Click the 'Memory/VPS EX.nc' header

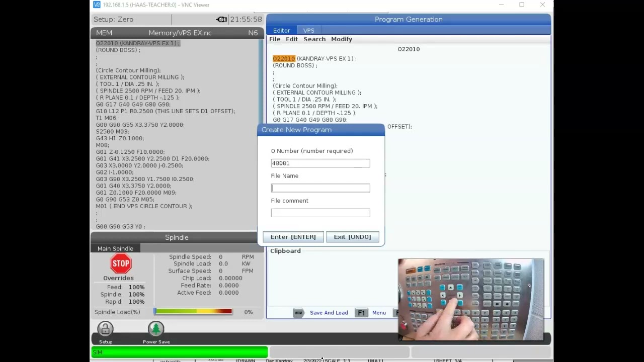tap(180, 33)
